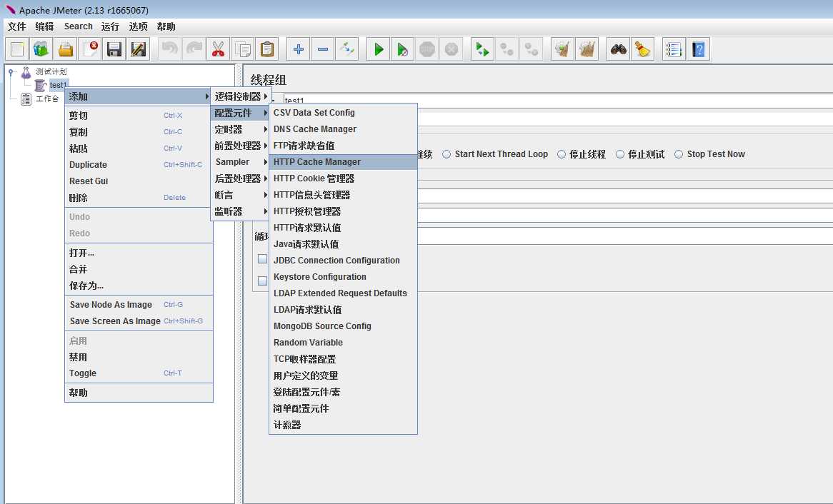This screenshot has width=833, height=504.
Task: Select Stop Test Now radio button
Action: pos(679,154)
